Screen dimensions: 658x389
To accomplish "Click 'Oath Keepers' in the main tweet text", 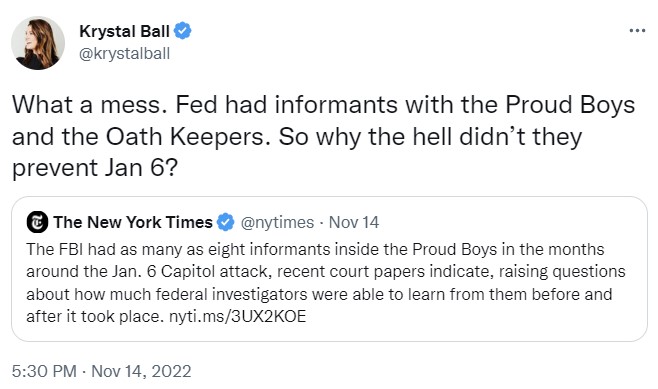I will [188, 137].
